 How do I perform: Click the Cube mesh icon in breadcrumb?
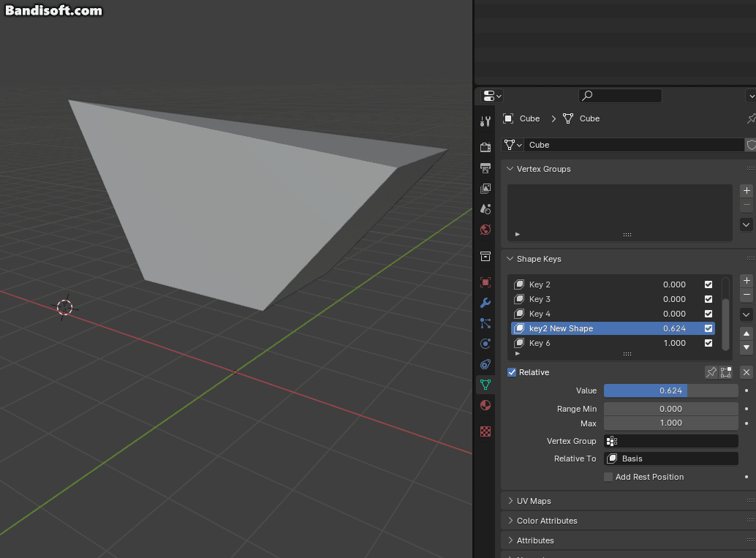[x=568, y=118]
